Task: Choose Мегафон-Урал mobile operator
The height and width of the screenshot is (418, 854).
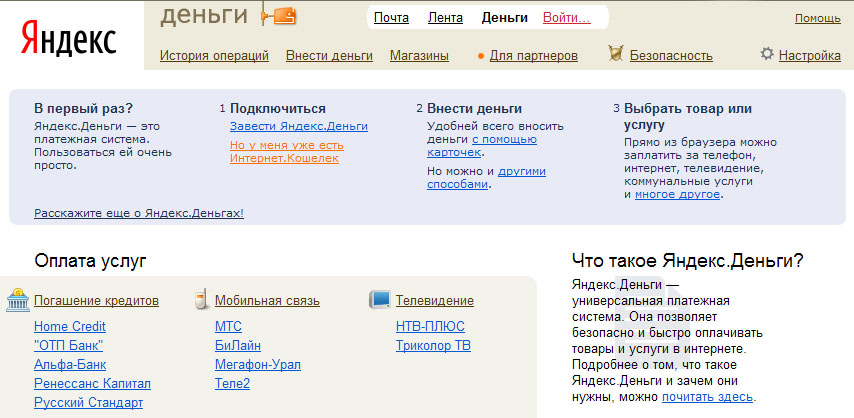Action: (x=258, y=365)
